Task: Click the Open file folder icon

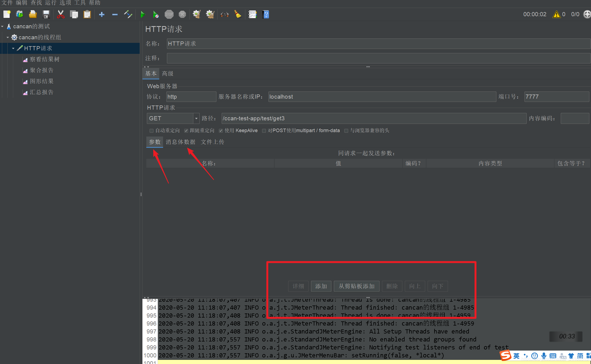Action: point(33,14)
